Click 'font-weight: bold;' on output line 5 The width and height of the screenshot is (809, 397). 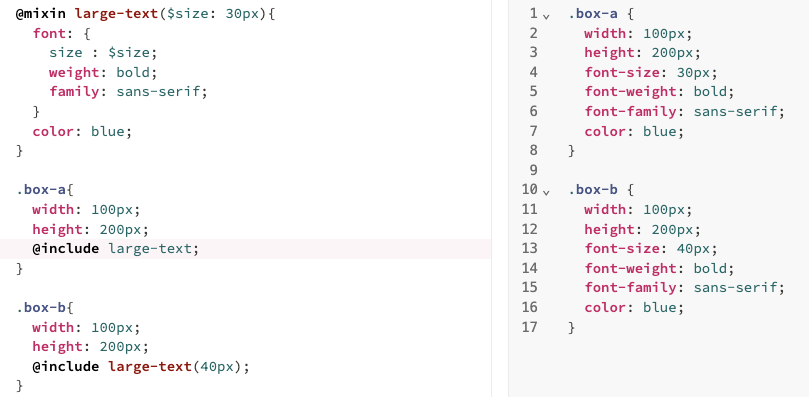click(659, 92)
